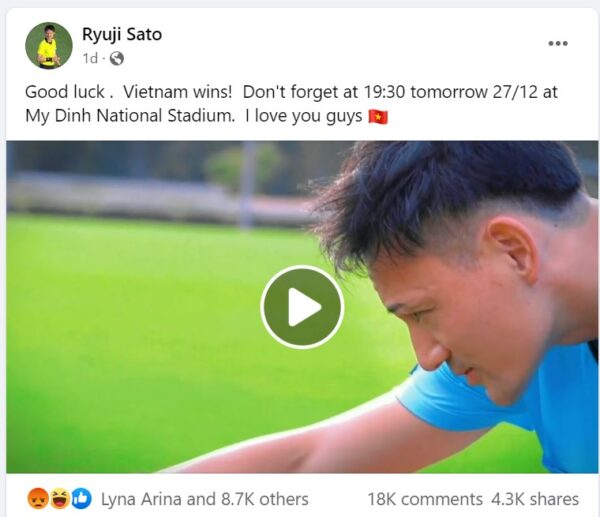This screenshot has height=517, width=600.
Task: Click the 1d post timestamp
Action: coord(90,59)
